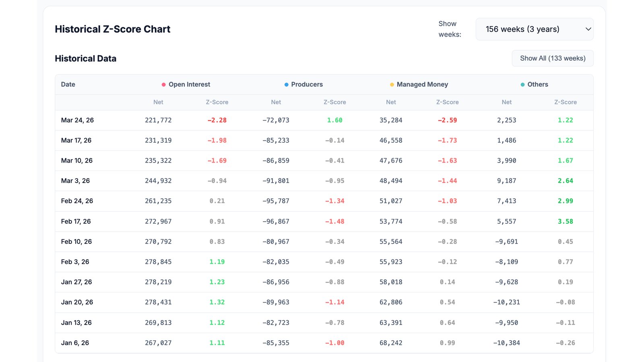The image size is (644, 362).
Task: Click the Producers column header label
Action: [307, 84]
